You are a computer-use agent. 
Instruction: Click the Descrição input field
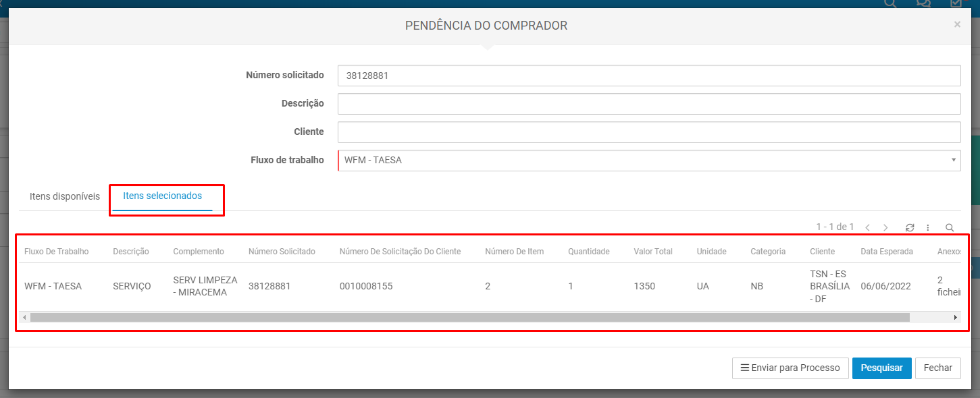pos(648,103)
